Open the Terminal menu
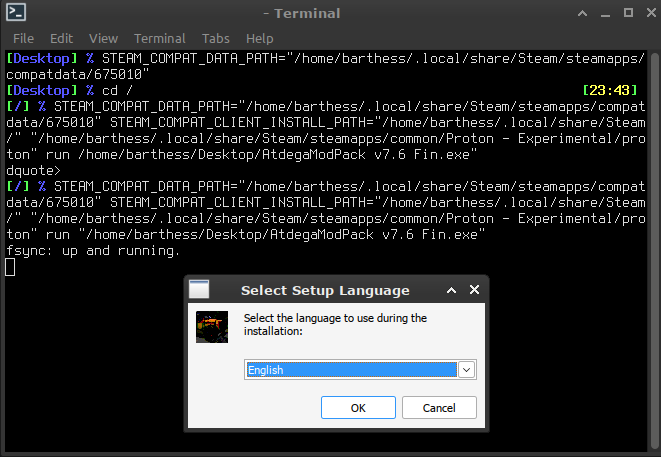The image size is (661, 457). [160, 38]
